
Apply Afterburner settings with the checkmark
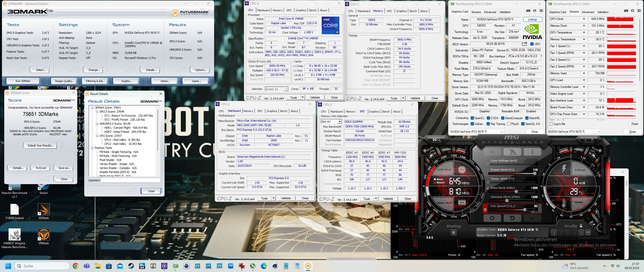coord(532,218)
